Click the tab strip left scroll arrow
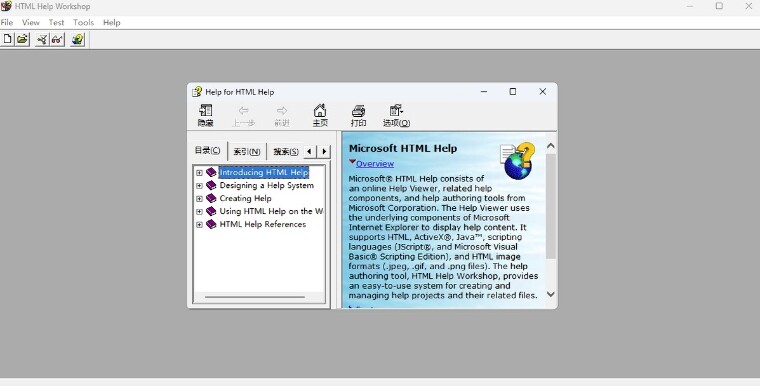Screen dimensions: 760x386 point(309,151)
